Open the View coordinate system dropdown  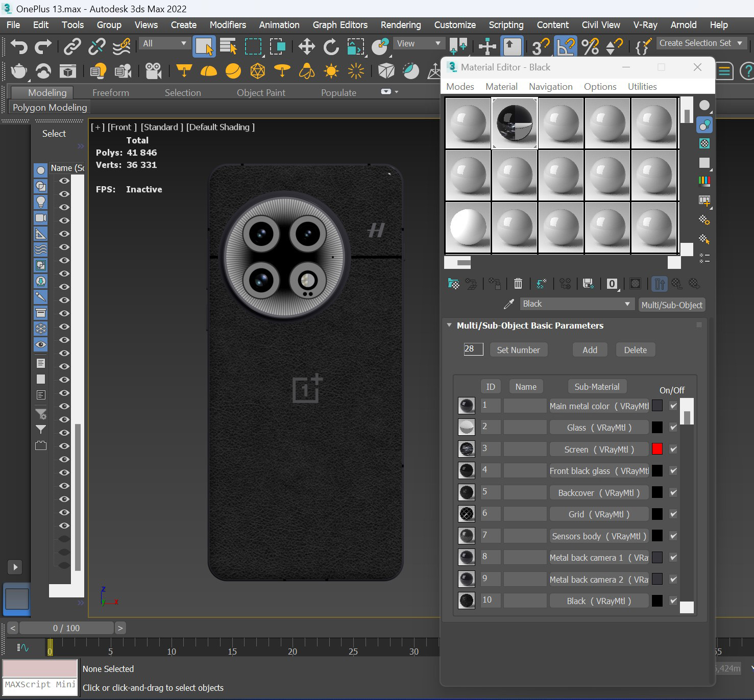click(419, 44)
